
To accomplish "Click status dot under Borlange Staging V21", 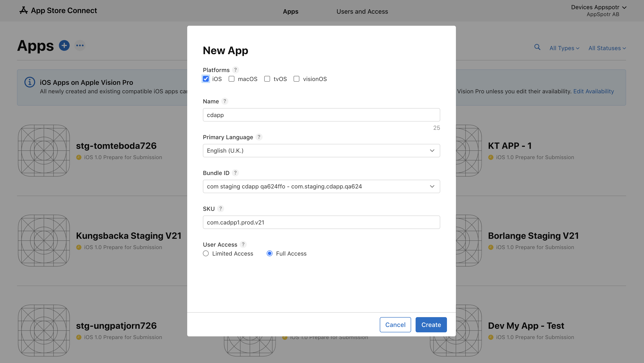I will click(x=491, y=247).
